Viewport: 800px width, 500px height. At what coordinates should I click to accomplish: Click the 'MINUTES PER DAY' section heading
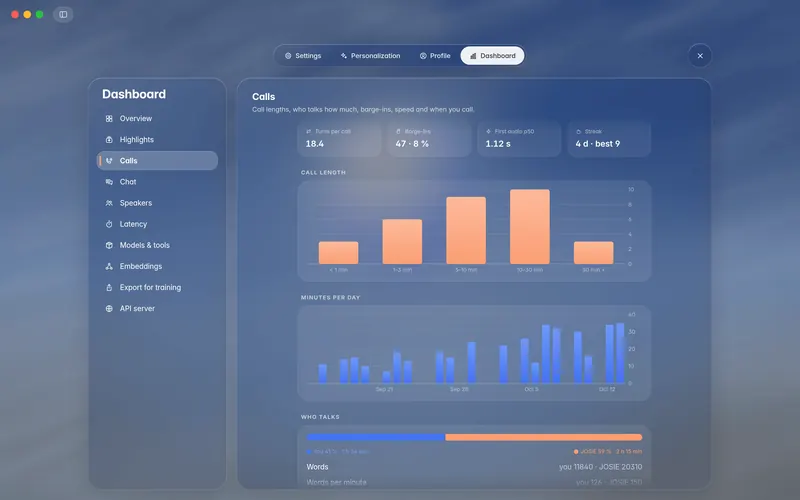pyautogui.click(x=331, y=297)
